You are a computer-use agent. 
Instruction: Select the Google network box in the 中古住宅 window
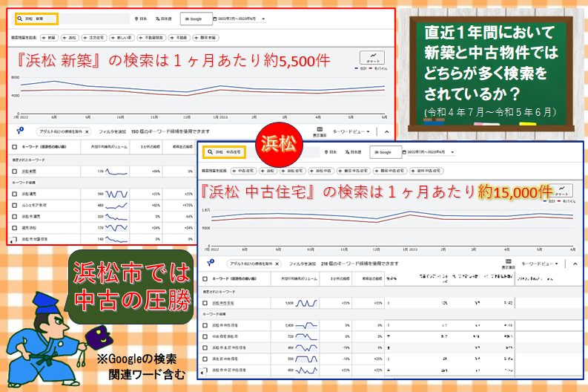click(x=385, y=152)
